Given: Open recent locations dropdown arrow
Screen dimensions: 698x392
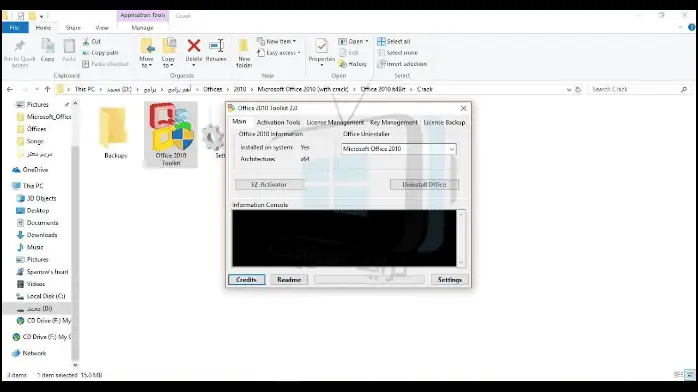Looking at the screenshot, I should tap(37, 89).
